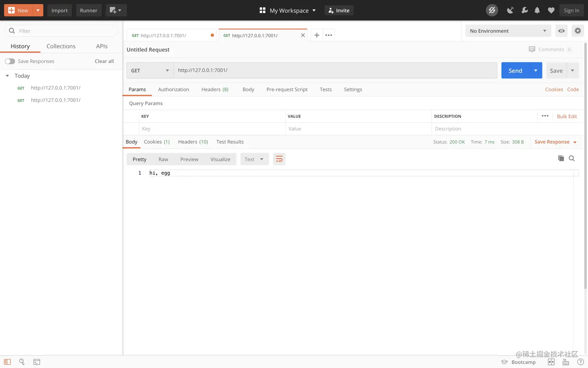The width and height of the screenshot is (588, 368).
Task: Open the Authorization tab
Action: coord(173,90)
